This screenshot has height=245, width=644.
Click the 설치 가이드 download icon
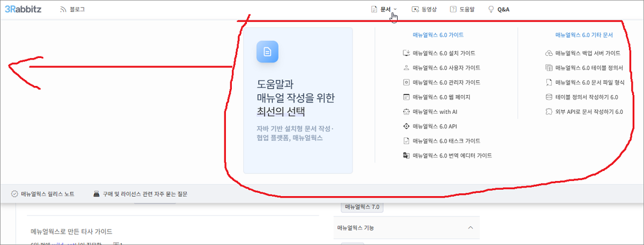click(406, 53)
